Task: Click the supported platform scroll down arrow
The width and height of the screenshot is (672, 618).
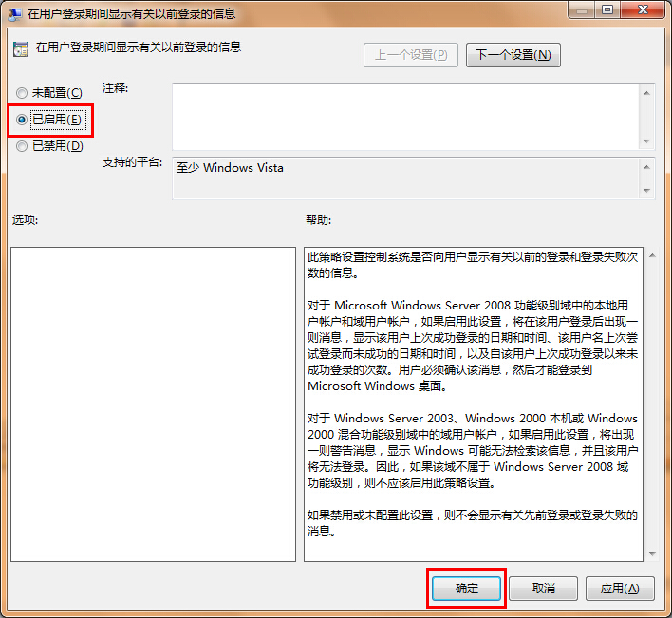Action: pyautogui.click(x=646, y=190)
